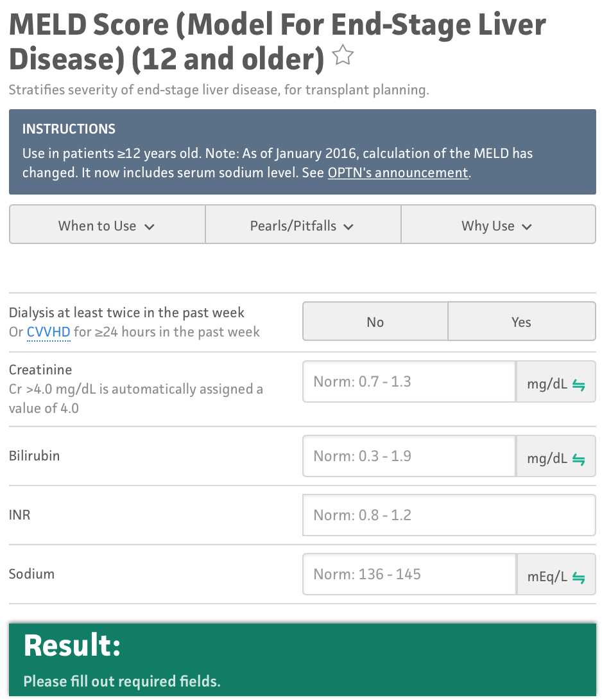This screenshot has height=700, width=602.
Task: Click bilirubin unit swap arrows icon
Action: pyautogui.click(x=579, y=459)
